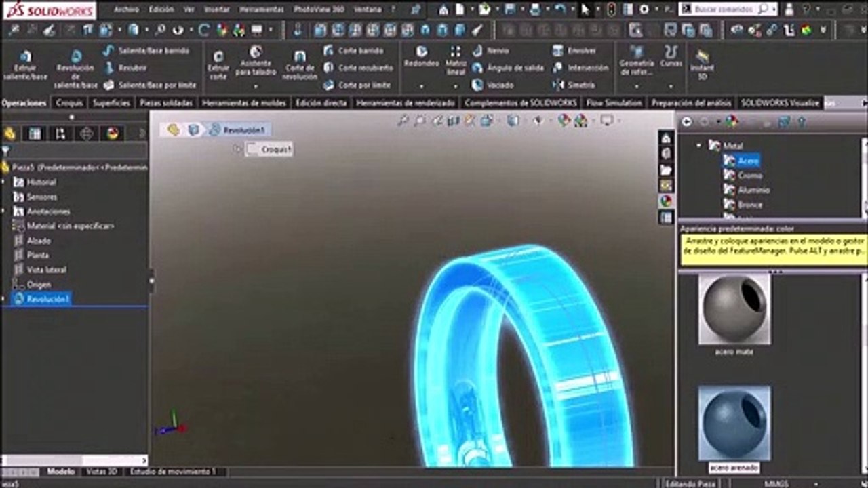The width and height of the screenshot is (868, 488).
Task: Click the acero mate appearance thumbnail
Action: click(x=734, y=309)
